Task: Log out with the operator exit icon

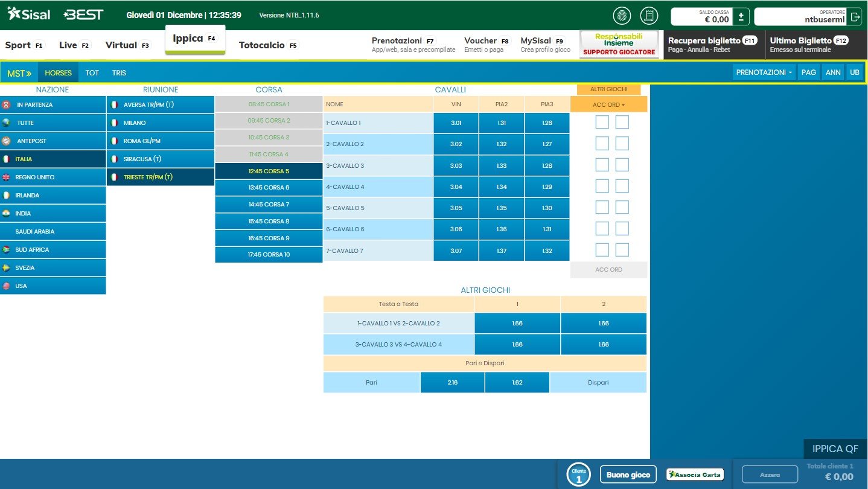Action: pyautogui.click(x=855, y=16)
